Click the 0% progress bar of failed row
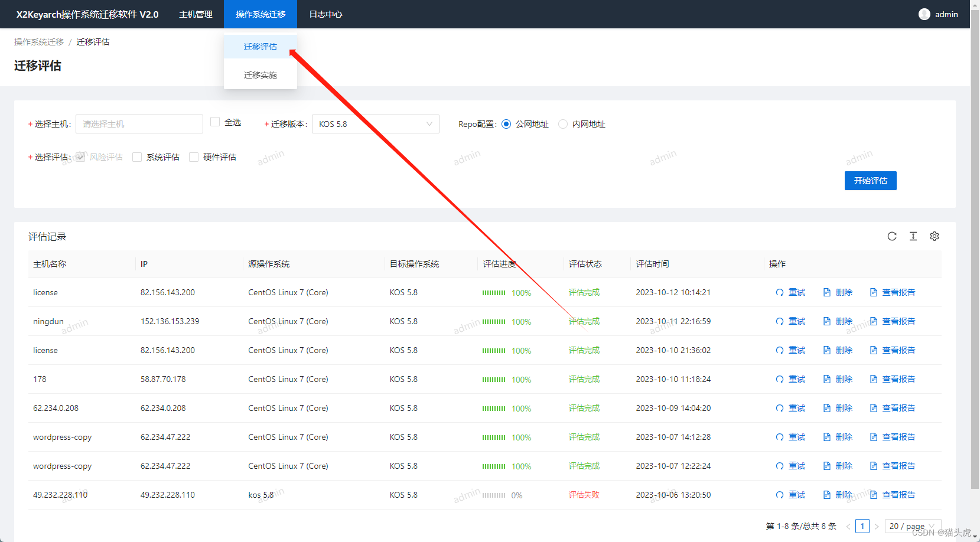The height and width of the screenshot is (542, 980). pyautogui.click(x=494, y=495)
